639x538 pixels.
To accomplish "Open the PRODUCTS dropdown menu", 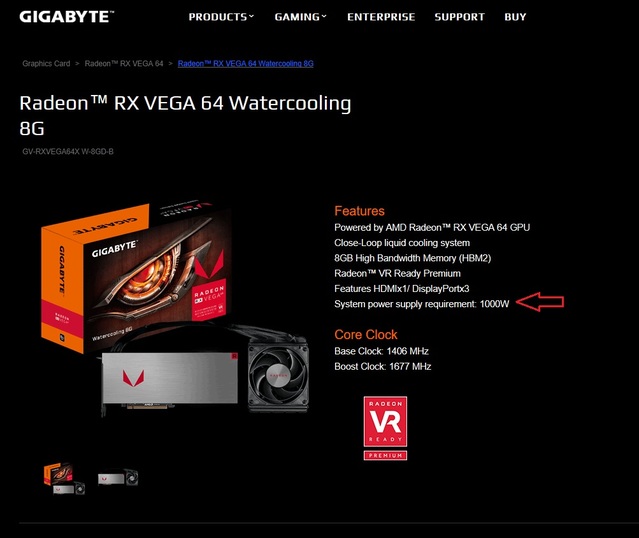I will tap(221, 17).
